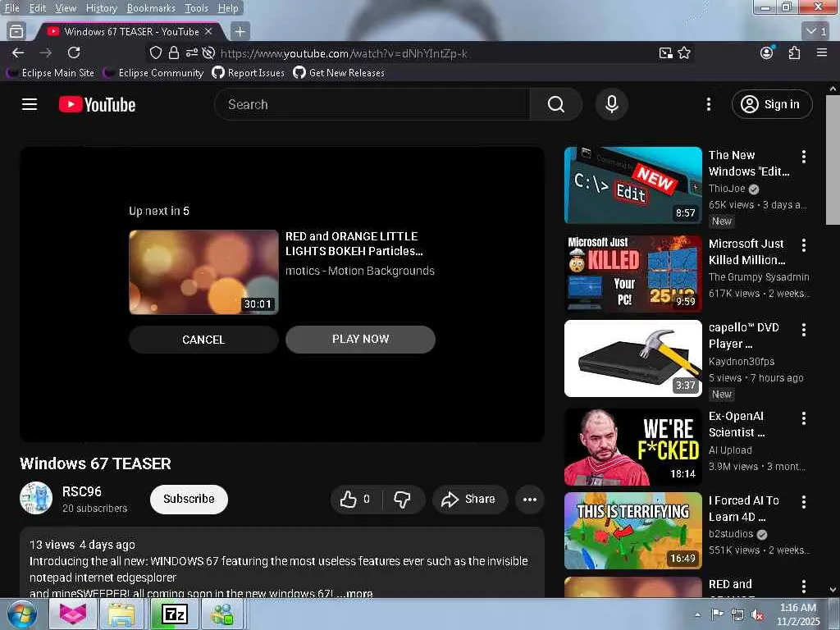Click PLAY NOW for next video

[361, 339]
